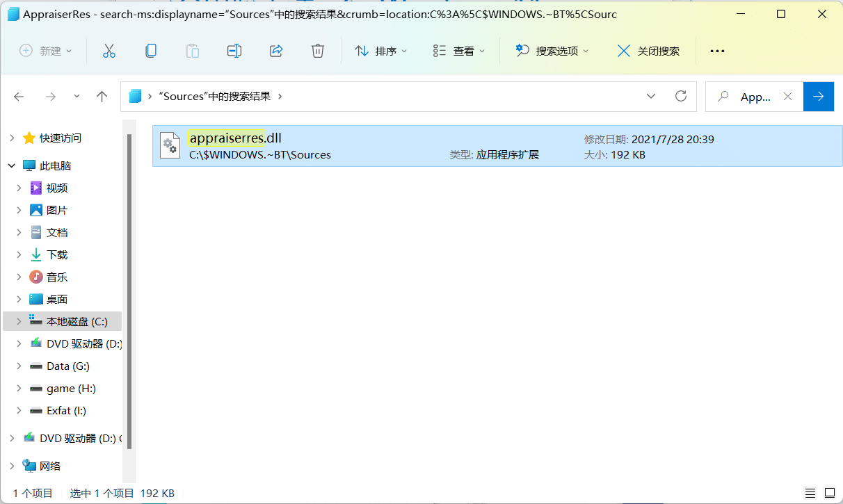The height and width of the screenshot is (504, 843).
Task: Select Exfat (I:) drive
Action: tap(67, 411)
